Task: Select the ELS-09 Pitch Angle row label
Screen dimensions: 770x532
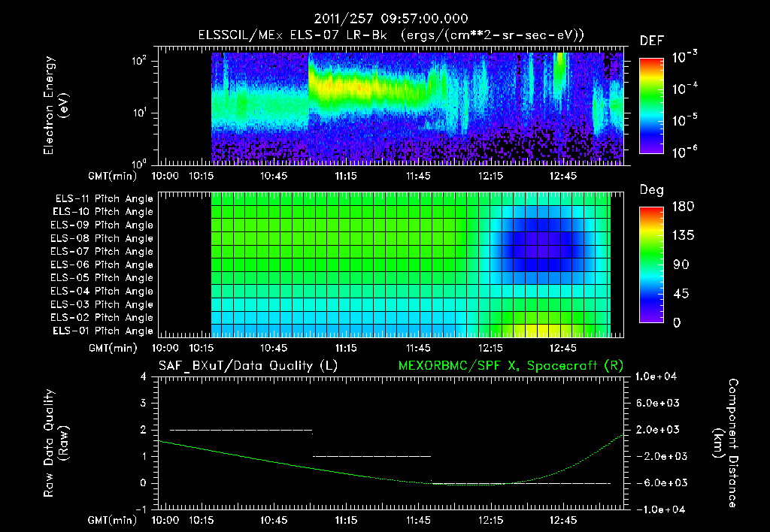Action: coord(102,225)
